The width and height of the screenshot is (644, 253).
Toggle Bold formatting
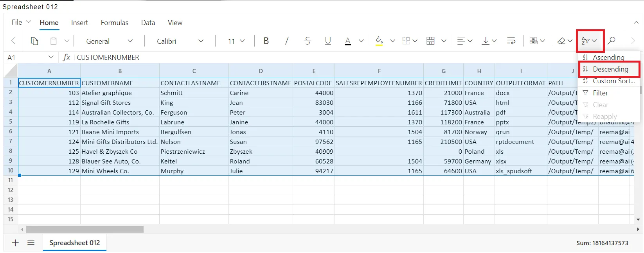[x=266, y=41]
